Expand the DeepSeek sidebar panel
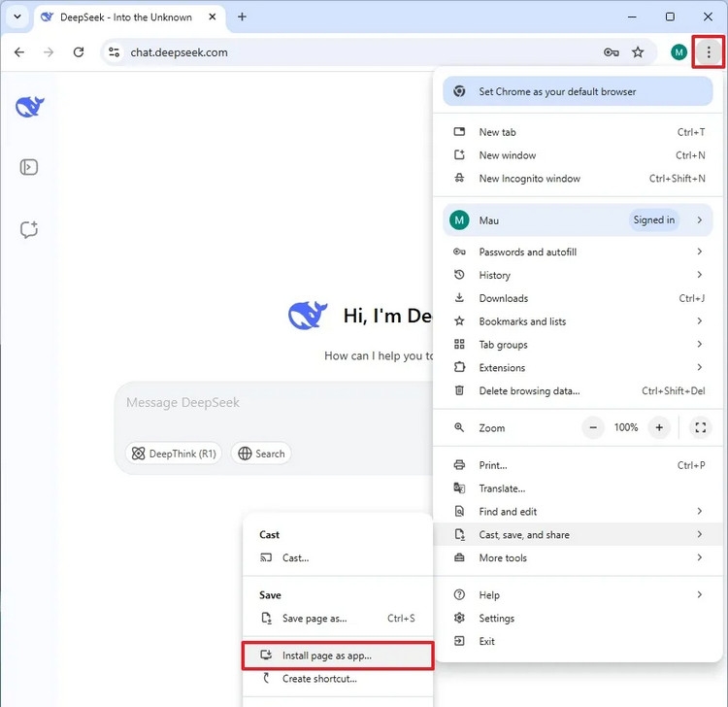 [29, 167]
